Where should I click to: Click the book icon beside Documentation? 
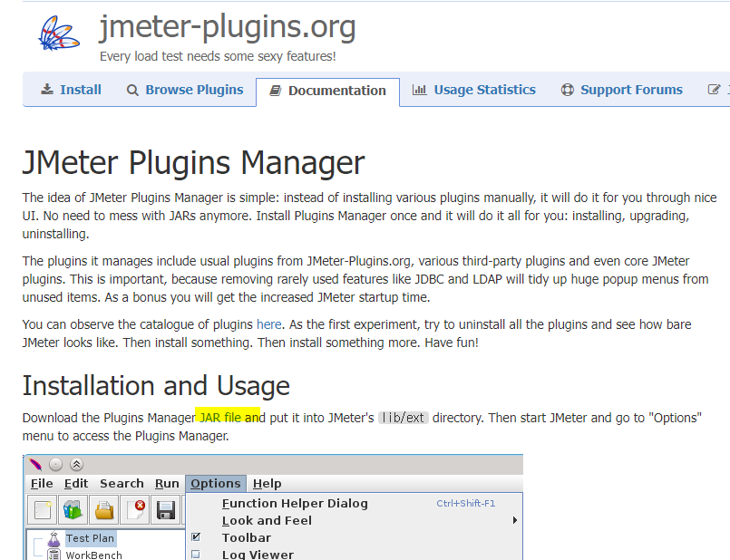(276, 91)
